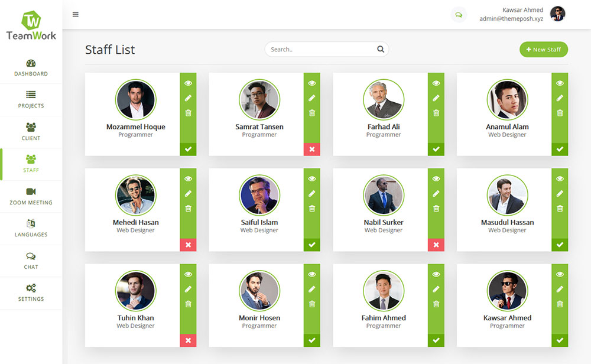Click the New Staff button
Viewport: 591px width, 364px height.
point(543,50)
